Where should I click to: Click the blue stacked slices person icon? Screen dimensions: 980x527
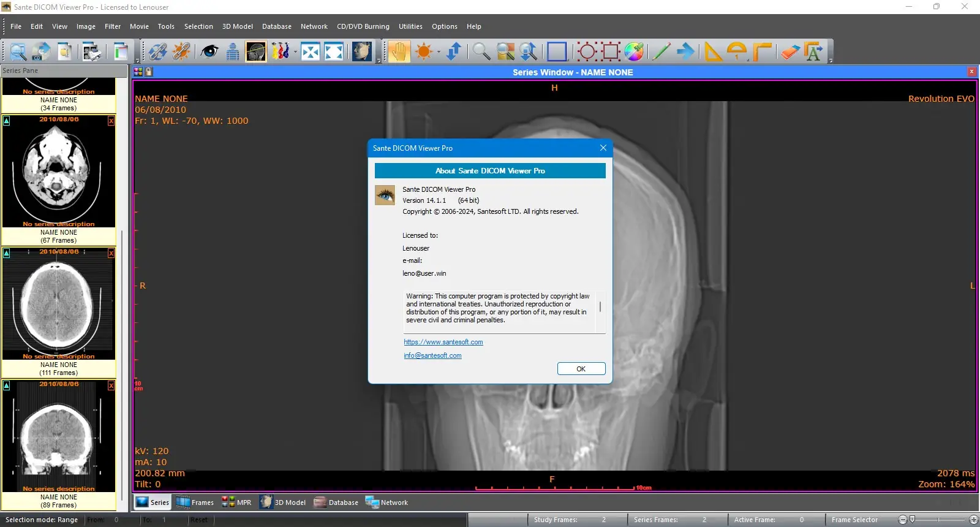tap(233, 51)
